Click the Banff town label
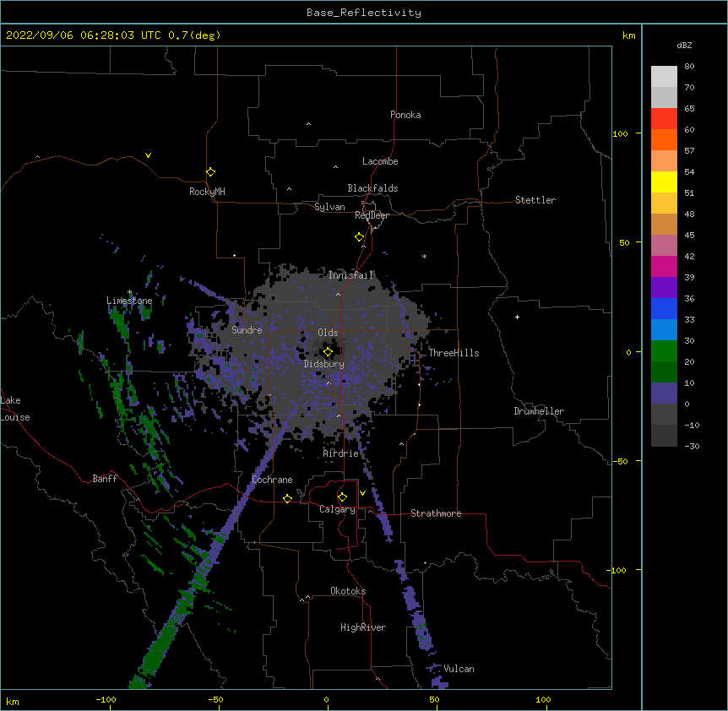728x711 pixels. point(105,479)
